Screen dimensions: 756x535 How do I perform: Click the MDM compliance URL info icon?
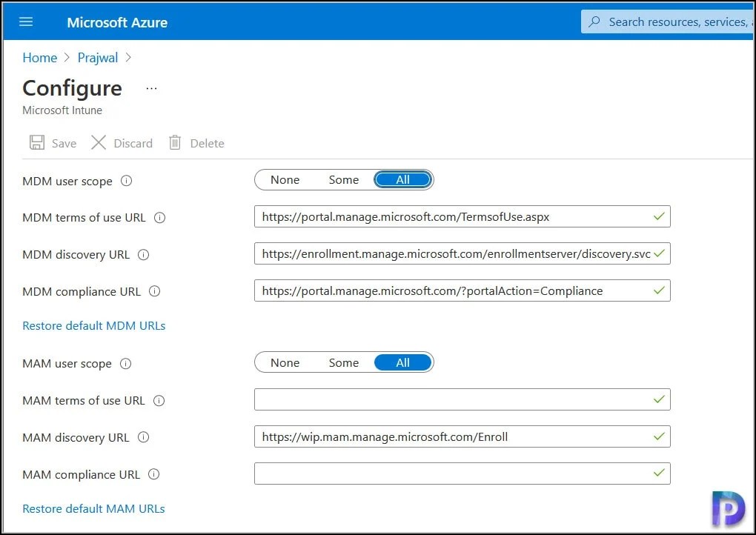pos(153,291)
